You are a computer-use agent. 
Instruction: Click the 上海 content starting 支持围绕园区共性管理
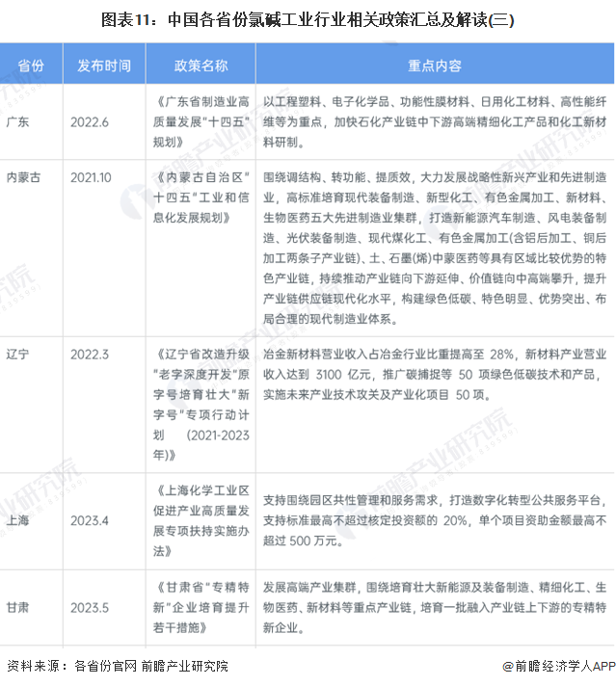435,520
